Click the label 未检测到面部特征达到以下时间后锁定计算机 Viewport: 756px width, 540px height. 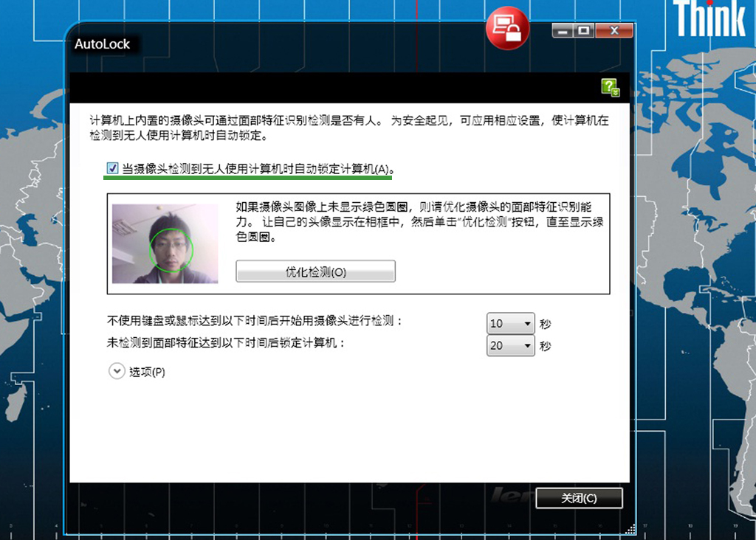coord(226,343)
